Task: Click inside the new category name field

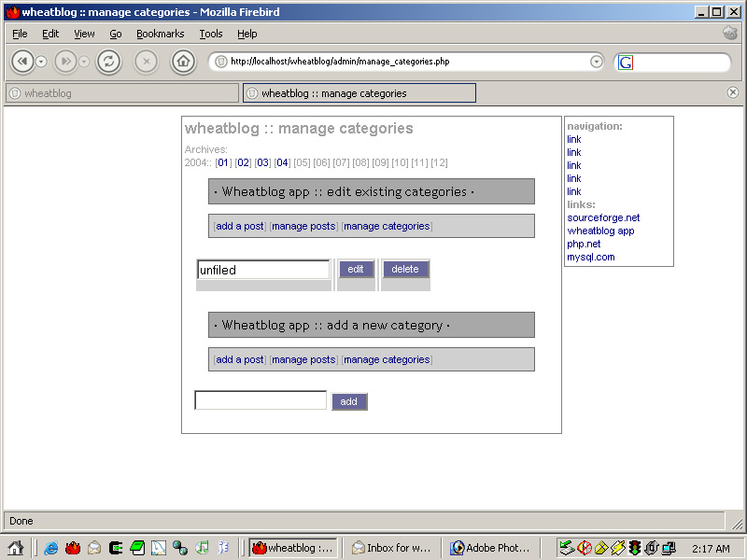Action: (x=260, y=399)
